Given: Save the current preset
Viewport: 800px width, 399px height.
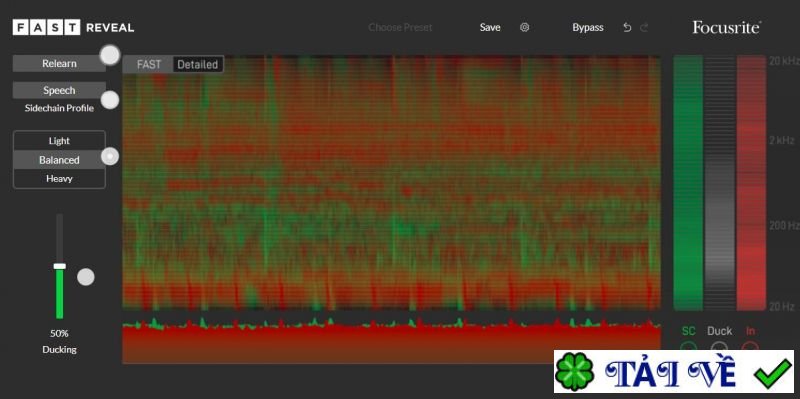Looking at the screenshot, I should coord(490,28).
